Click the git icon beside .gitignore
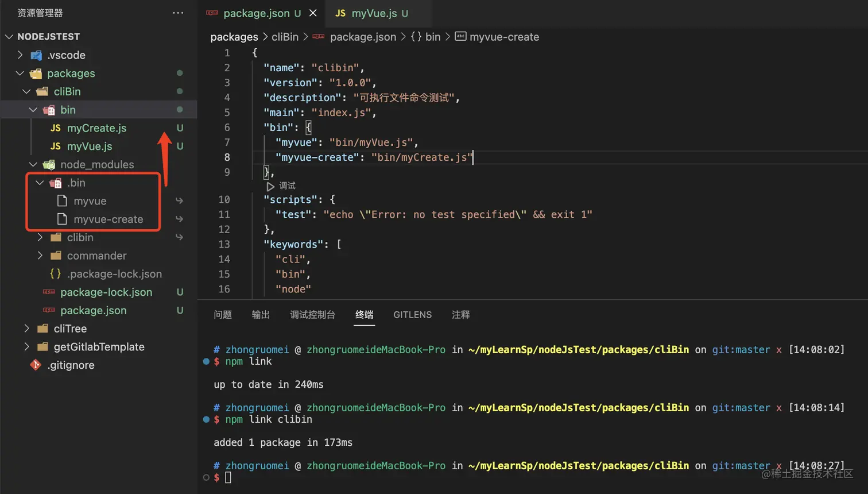The width and height of the screenshot is (868, 494). pos(36,365)
